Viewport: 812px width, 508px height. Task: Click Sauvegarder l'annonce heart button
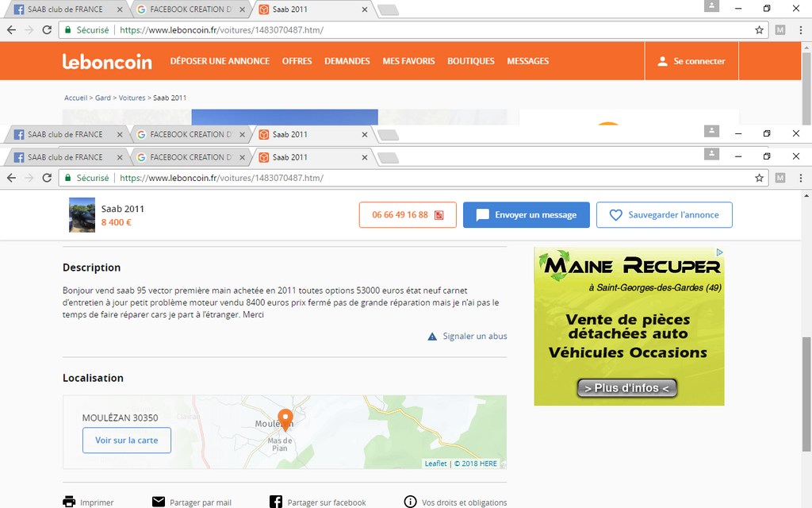click(x=664, y=214)
